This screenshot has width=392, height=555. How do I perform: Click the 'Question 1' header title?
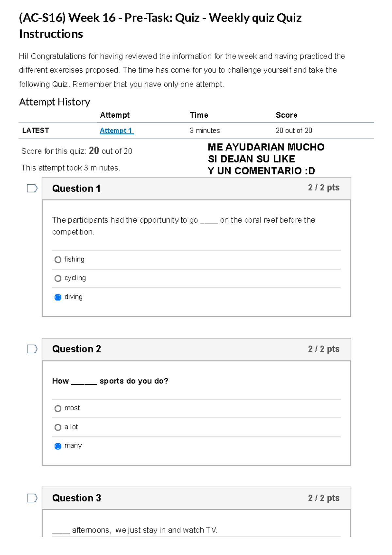[x=76, y=189]
